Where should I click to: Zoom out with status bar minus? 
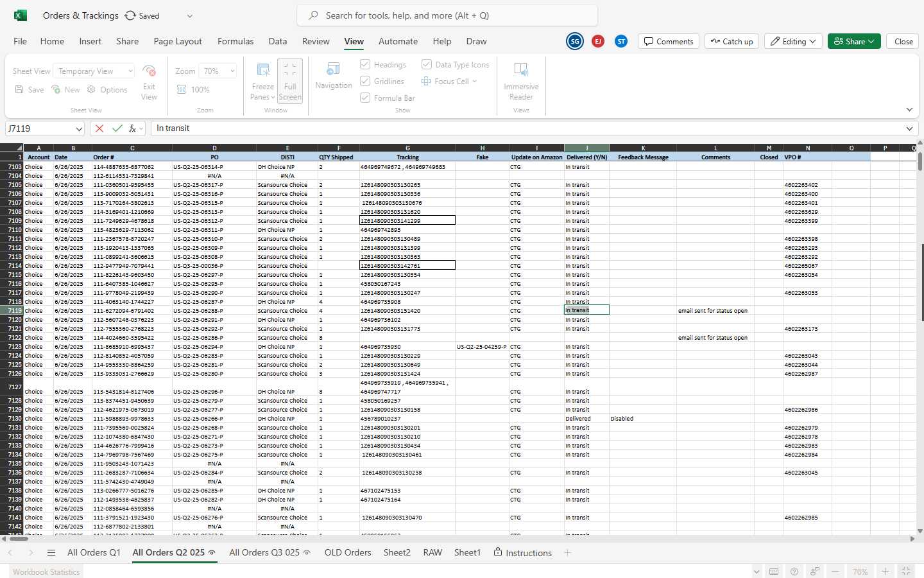835,572
